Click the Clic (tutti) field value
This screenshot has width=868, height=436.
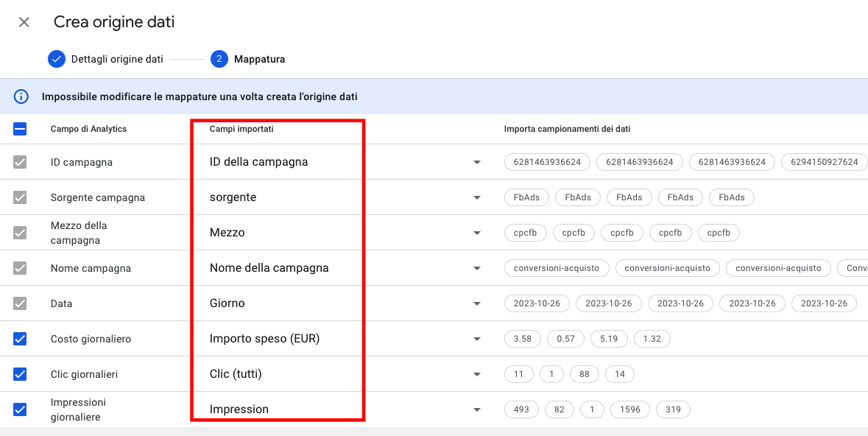click(x=236, y=375)
